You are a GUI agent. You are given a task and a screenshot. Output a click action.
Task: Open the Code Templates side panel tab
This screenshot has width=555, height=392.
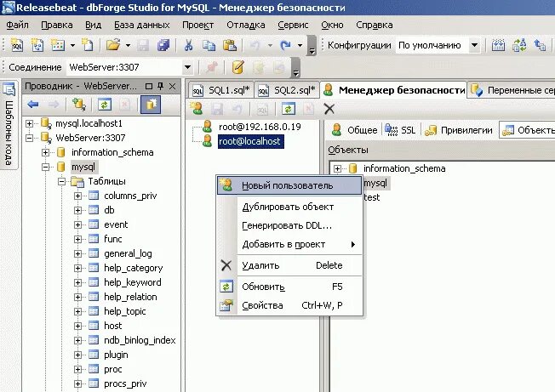[9, 126]
